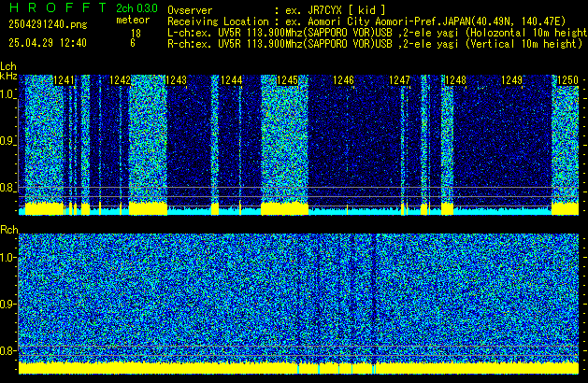Image resolution: width=588 pixels, height=383 pixels.
Task: Select the version label "2ch 0.3.0"
Action: (136, 8)
